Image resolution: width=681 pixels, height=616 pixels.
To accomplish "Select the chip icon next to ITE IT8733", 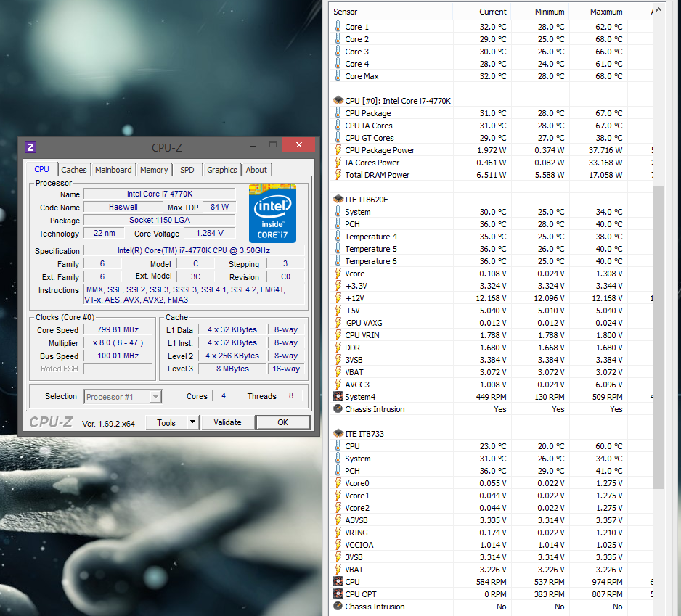I will point(338,434).
